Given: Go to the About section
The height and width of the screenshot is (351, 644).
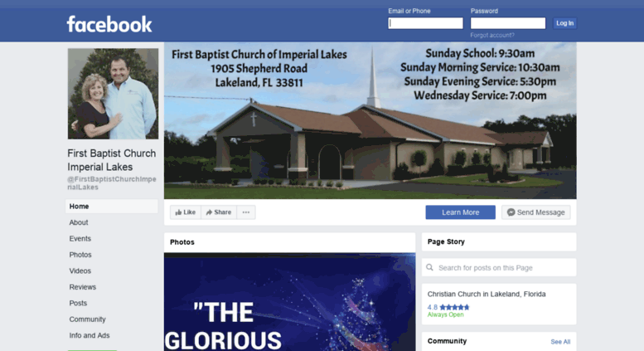Looking at the screenshot, I should pyautogui.click(x=79, y=222).
